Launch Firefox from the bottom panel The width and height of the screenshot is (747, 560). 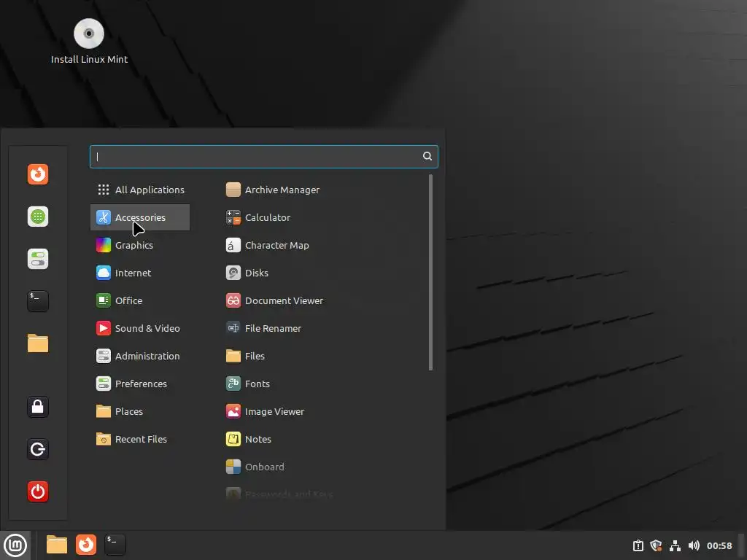click(86, 545)
